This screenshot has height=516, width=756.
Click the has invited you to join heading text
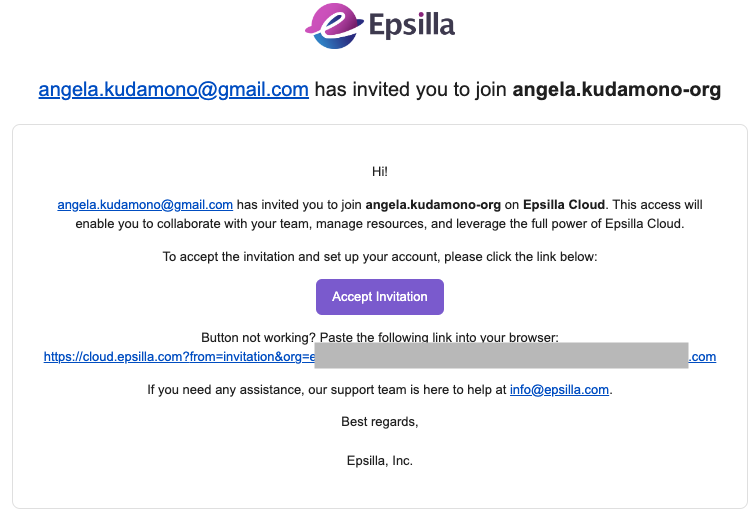pos(410,90)
